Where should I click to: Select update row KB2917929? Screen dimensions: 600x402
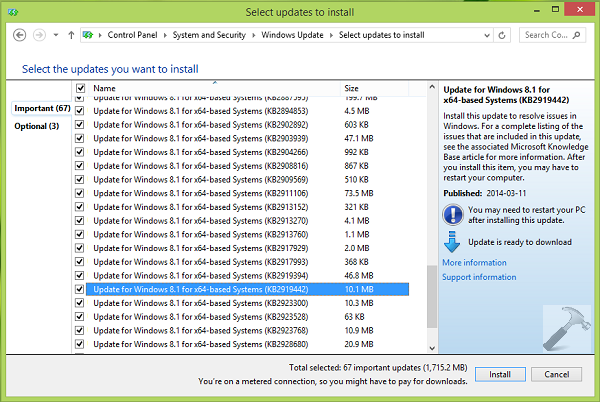click(x=247, y=249)
